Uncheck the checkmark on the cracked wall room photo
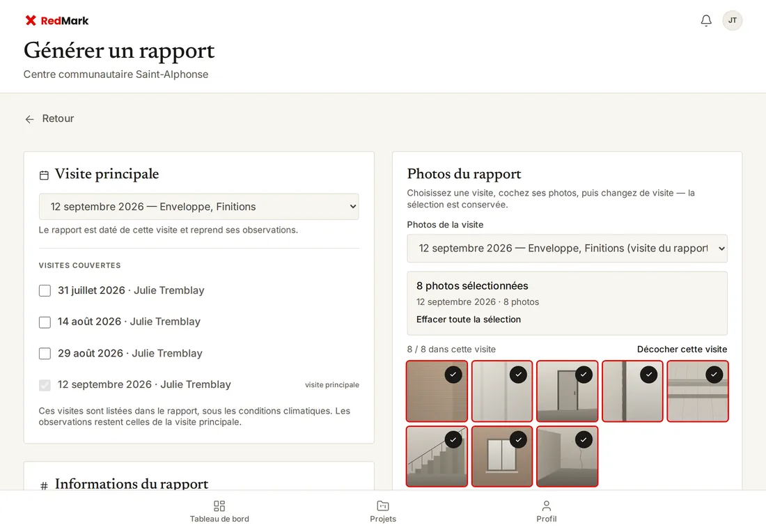 coord(584,439)
